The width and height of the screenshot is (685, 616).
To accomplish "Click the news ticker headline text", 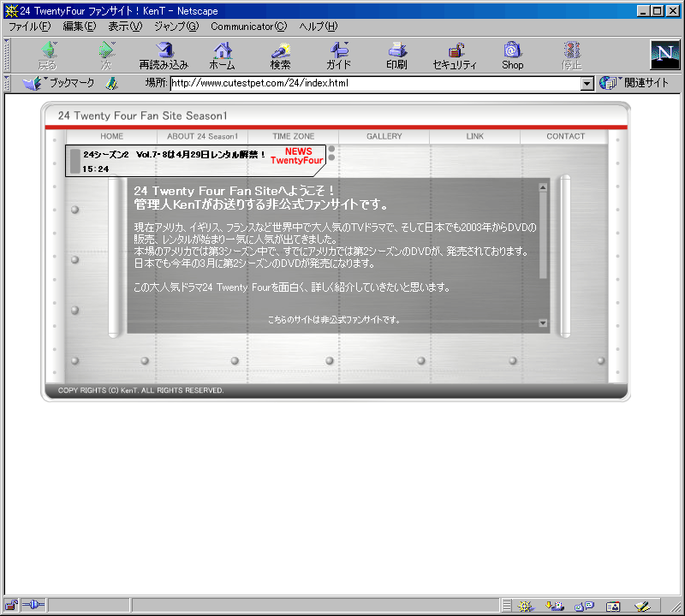I will (175, 155).
